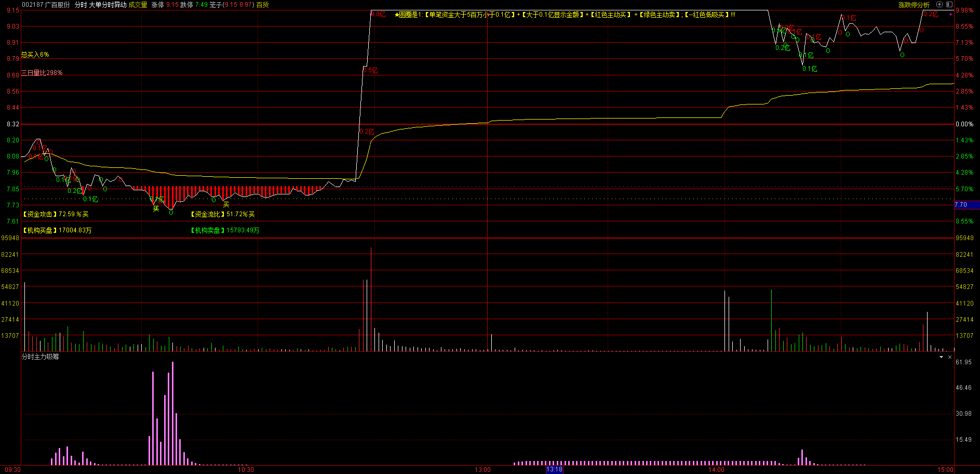980x474 pixels.
Task: Click the 【资金流比】51.72%买 text
Action: coord(223,214)
